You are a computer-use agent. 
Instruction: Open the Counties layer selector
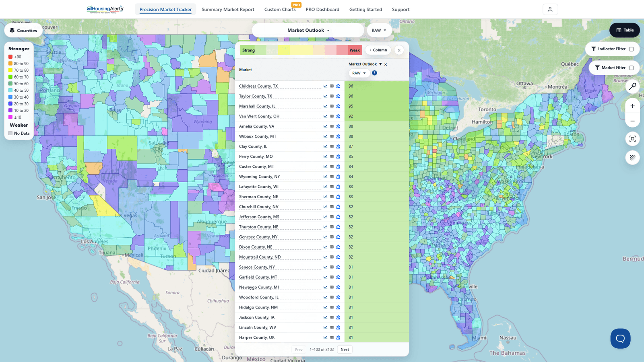[23, 31]
